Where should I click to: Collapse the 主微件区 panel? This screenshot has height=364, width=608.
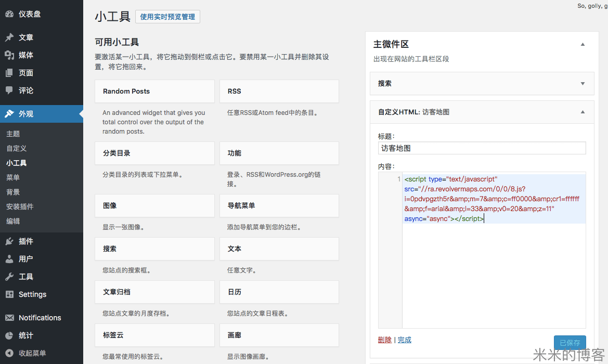(583, 44)
